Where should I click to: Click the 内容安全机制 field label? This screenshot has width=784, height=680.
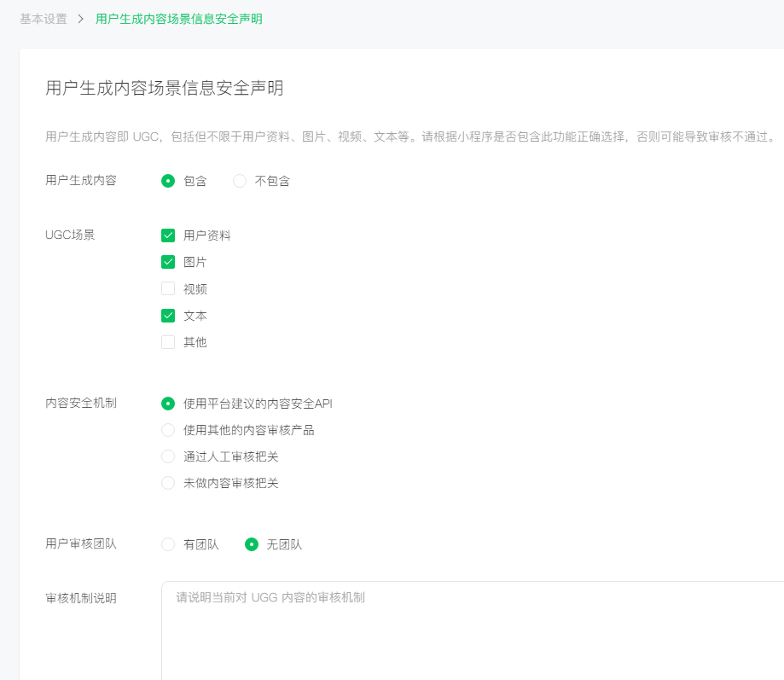coord(80,403)
